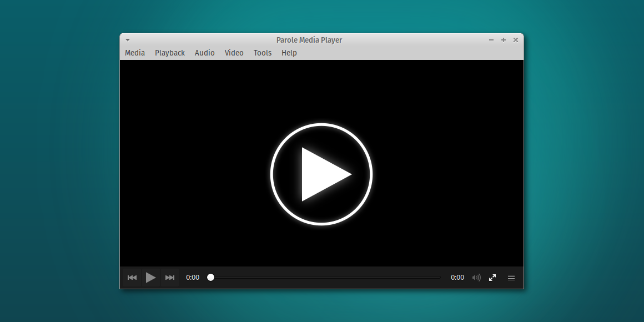Screen dimensions: 644x322
Task: Click the elapsed time label left of slider
Action: [x=193, y=278]
